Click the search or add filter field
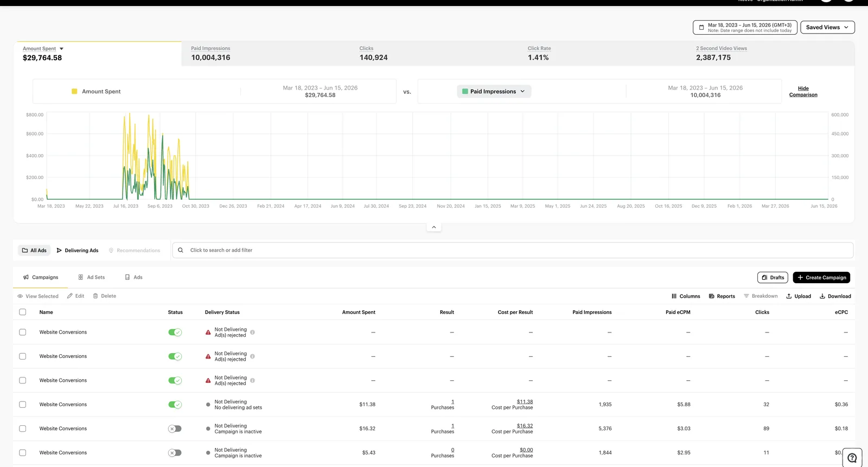 click(x=513, y=250)
